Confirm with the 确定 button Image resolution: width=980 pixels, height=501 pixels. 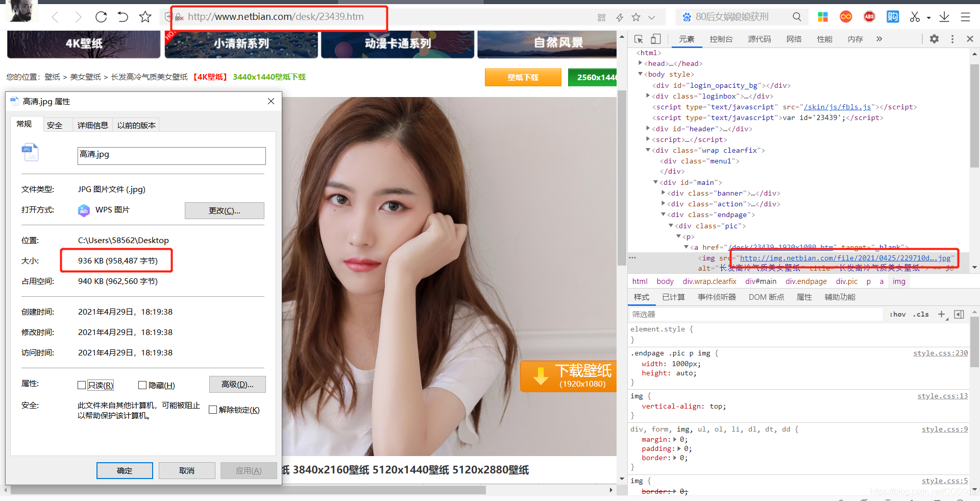125,470
